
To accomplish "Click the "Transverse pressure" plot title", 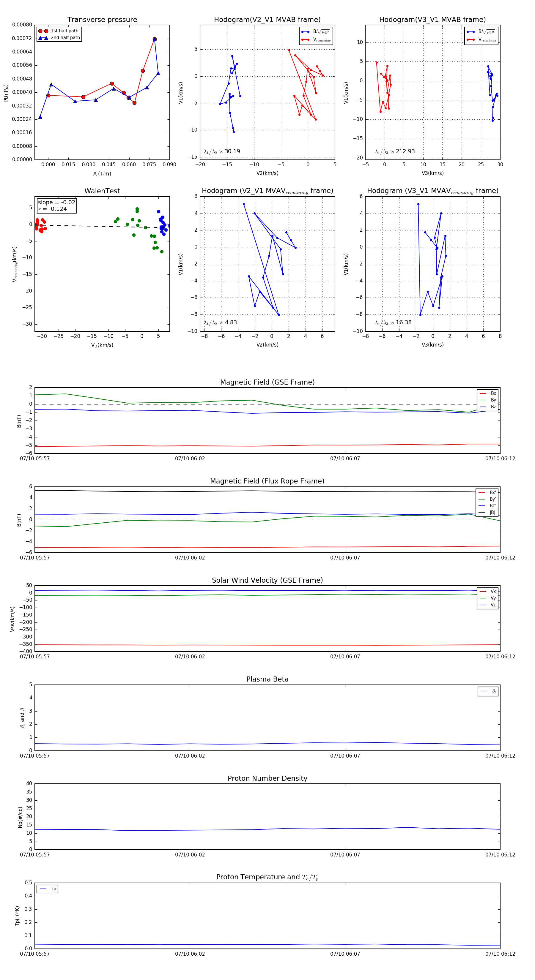I will (102, 20).
